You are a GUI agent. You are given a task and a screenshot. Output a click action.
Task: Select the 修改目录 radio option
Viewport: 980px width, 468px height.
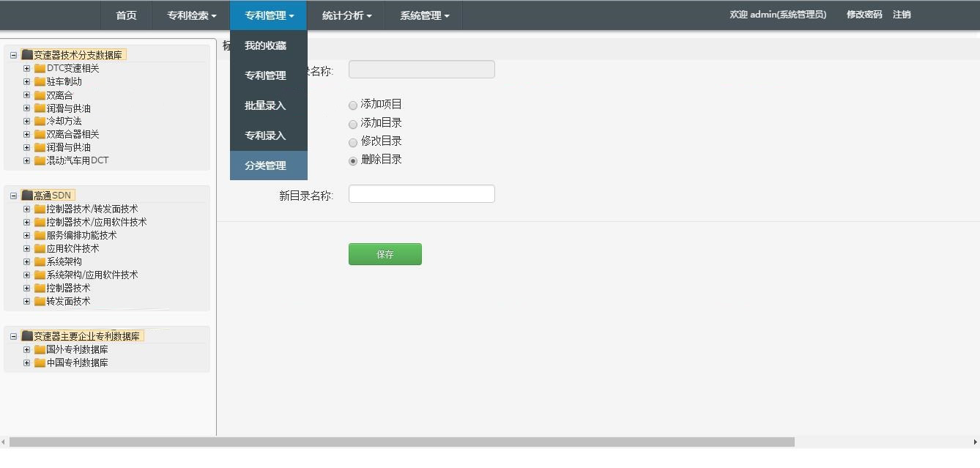352,142
